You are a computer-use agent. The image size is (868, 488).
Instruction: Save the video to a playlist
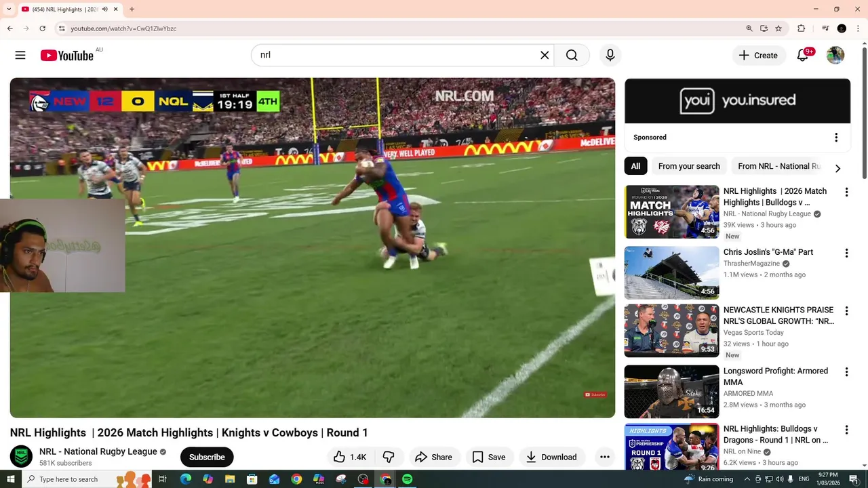click(489, 457)
